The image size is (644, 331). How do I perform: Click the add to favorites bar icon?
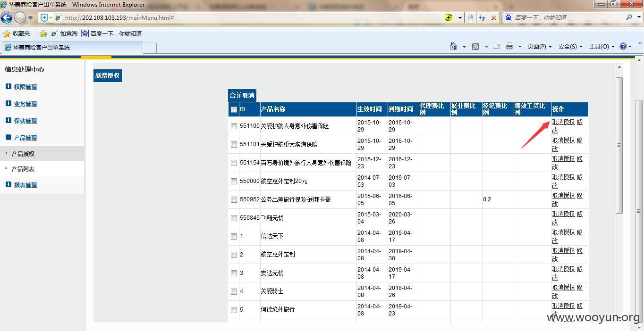click(43, 33)
